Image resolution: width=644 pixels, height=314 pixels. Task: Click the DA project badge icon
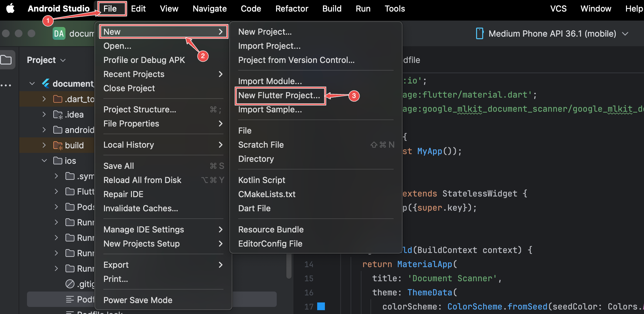(x=59, y=34)
